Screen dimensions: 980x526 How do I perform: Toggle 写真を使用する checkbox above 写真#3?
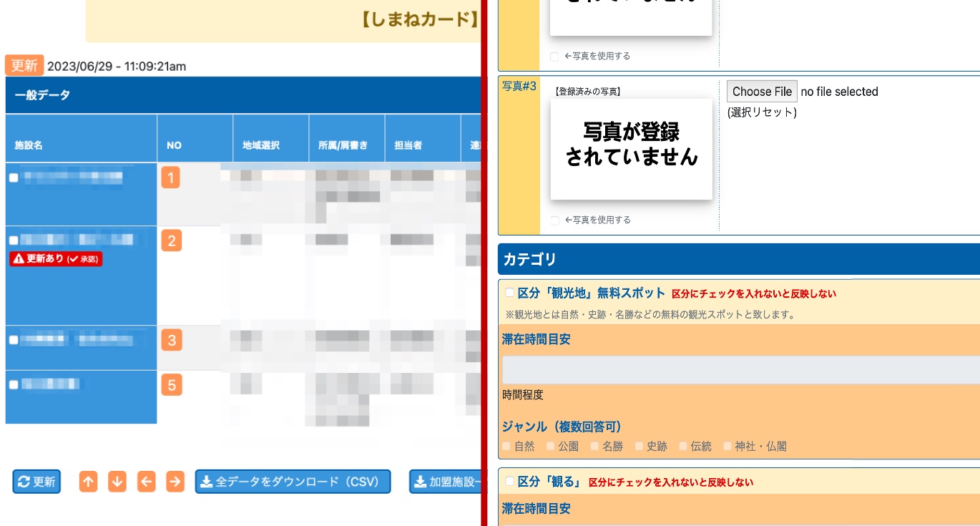click(555, 57)
